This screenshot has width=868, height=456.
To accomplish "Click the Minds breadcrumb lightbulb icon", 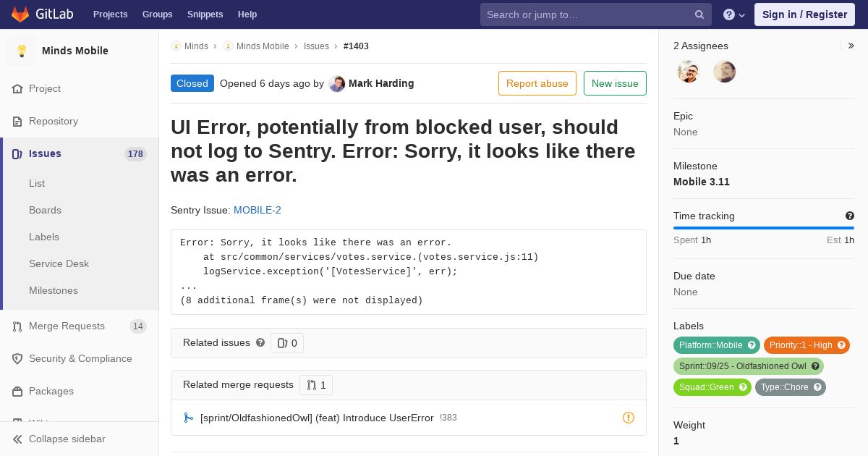I will point(176,46).
